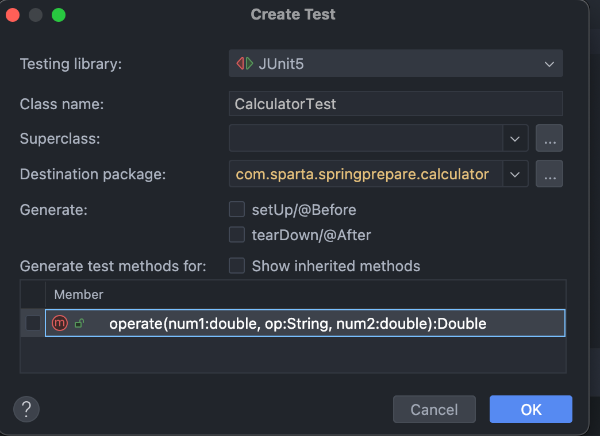Expand the Destination package dropdown arrow
The width and height of the screenshot is (600, 436).
[x=515, y=174]
